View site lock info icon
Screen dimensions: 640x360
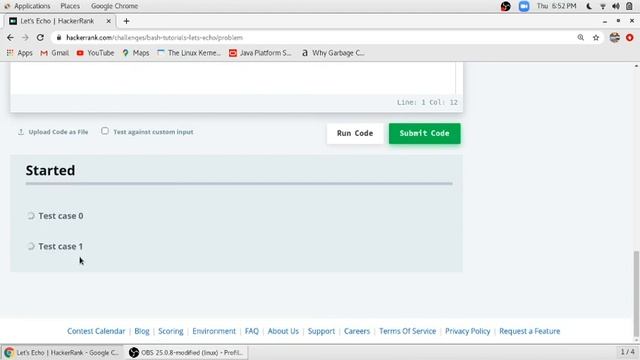59,38
